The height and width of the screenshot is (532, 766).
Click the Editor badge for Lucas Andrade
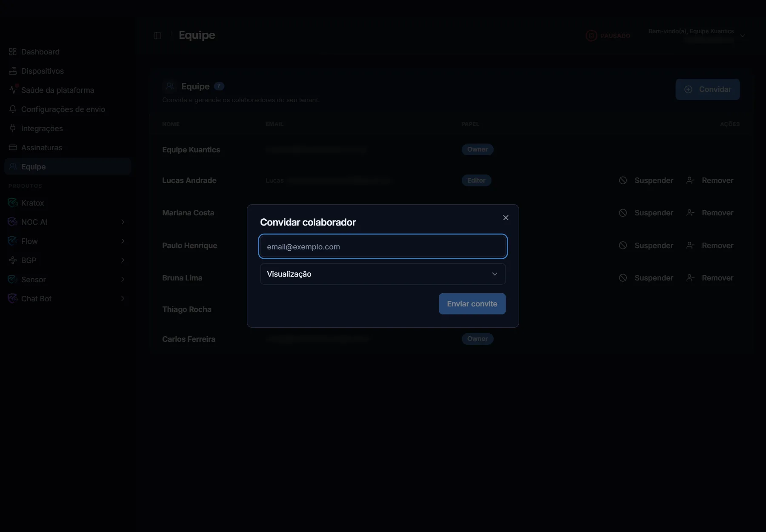(476, 180)
